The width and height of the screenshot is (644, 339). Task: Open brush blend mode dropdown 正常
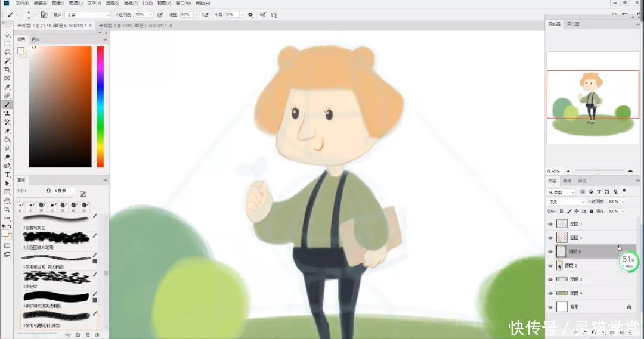click(88, 15)
